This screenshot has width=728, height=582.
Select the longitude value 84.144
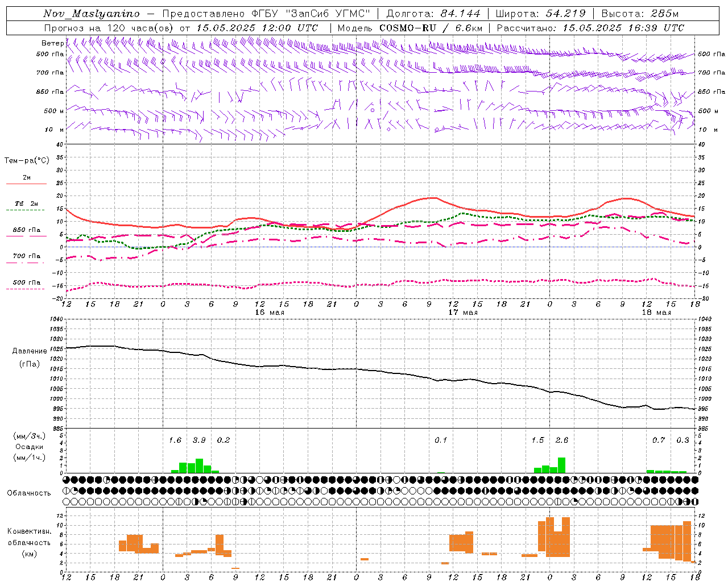(460, 14)
